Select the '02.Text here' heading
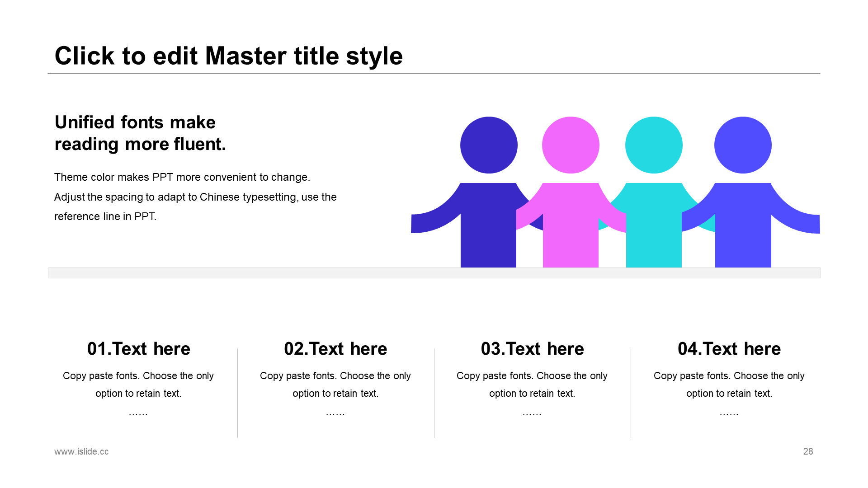Image resolution: width=868 pixels, height=488 pixels. pos(335,349)
